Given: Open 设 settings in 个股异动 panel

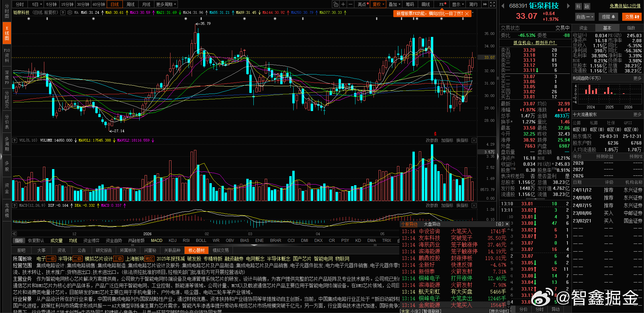Looking at the screenshot, I should pos(500,224).
